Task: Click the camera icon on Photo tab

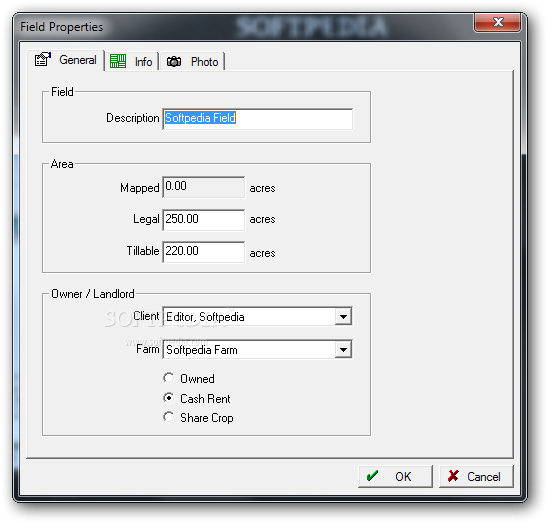Action: pos(174,62)
